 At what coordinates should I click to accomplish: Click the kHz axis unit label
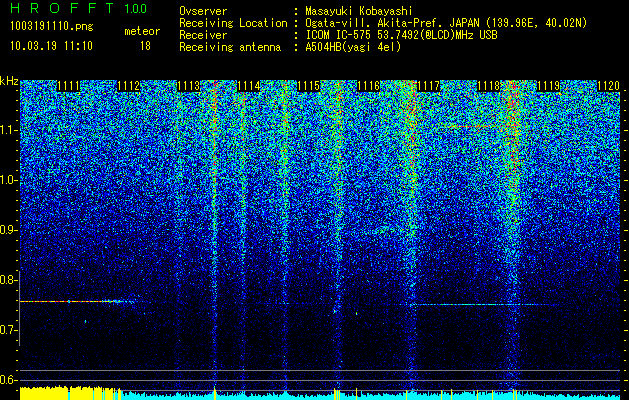pos(9,81)
